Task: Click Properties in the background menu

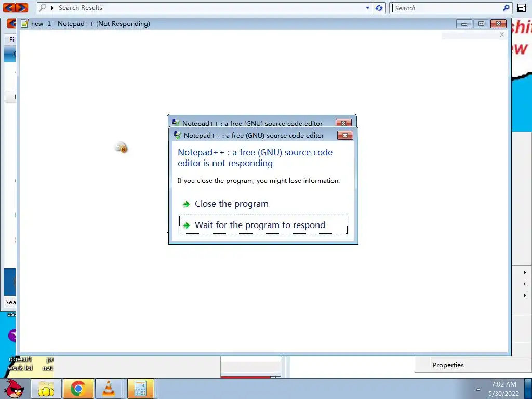Action: [x=448, y=365]
